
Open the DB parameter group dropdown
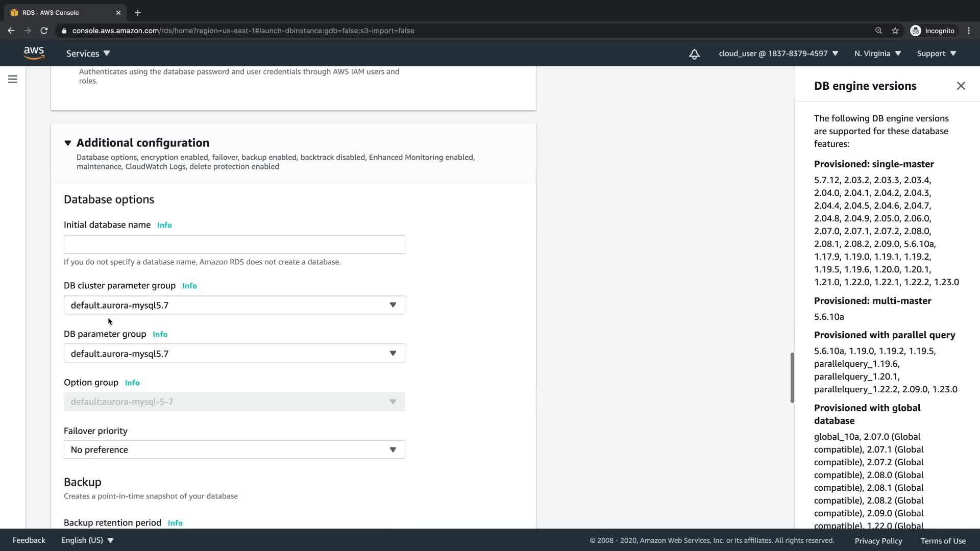pos(234,354)
